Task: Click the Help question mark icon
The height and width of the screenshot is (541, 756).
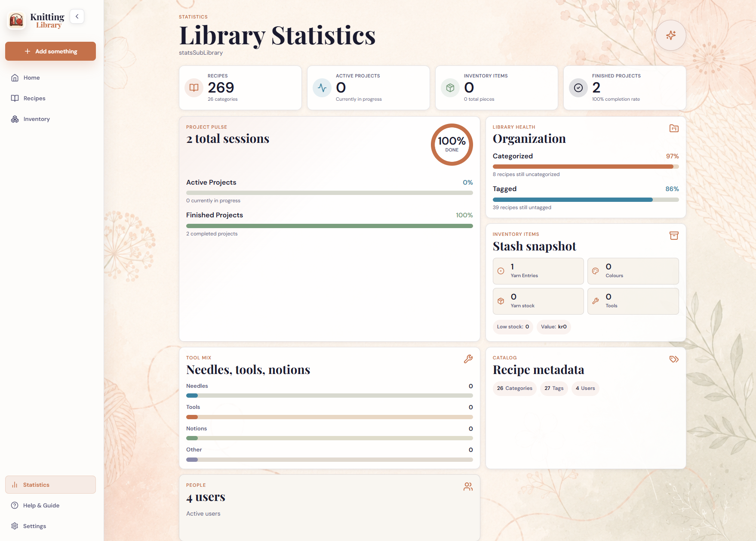Action: pyautogui.click(x=15, y=505)
